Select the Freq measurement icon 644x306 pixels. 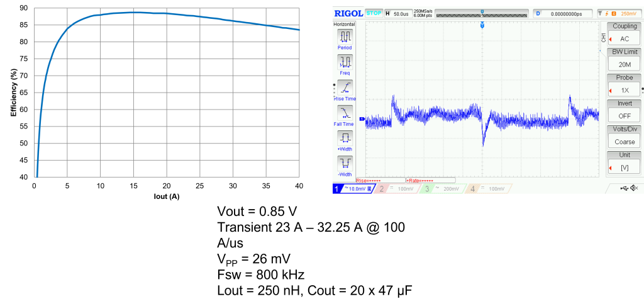coord(345,62)
